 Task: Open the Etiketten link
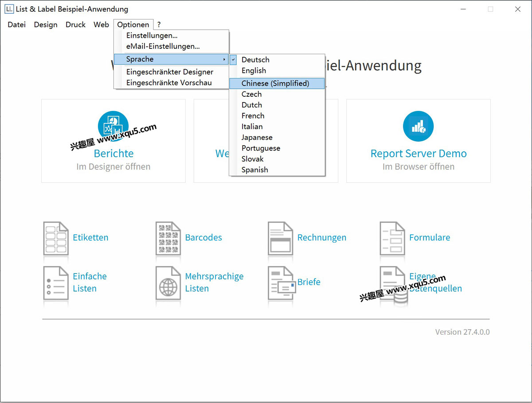point(90,237)
